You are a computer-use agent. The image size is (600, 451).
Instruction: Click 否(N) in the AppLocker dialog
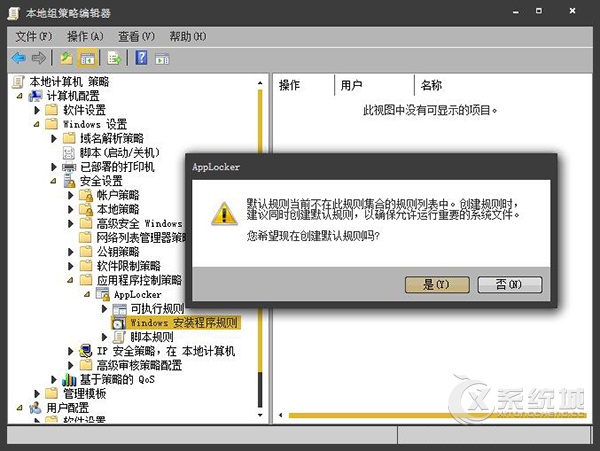[509, 285]
